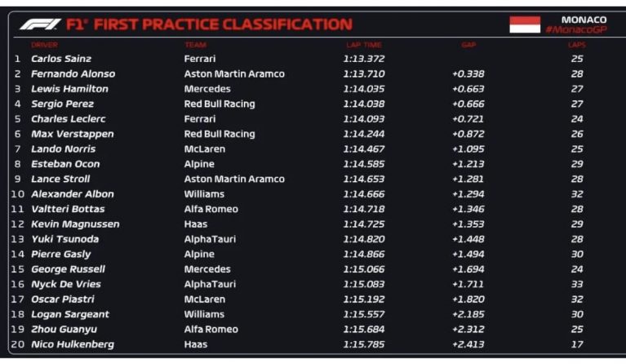This screenshot has width=626, height=364.
Task: Click Lando Norris lap time 1:14.467
Action: pyautogui.click(x=364, y=149)
